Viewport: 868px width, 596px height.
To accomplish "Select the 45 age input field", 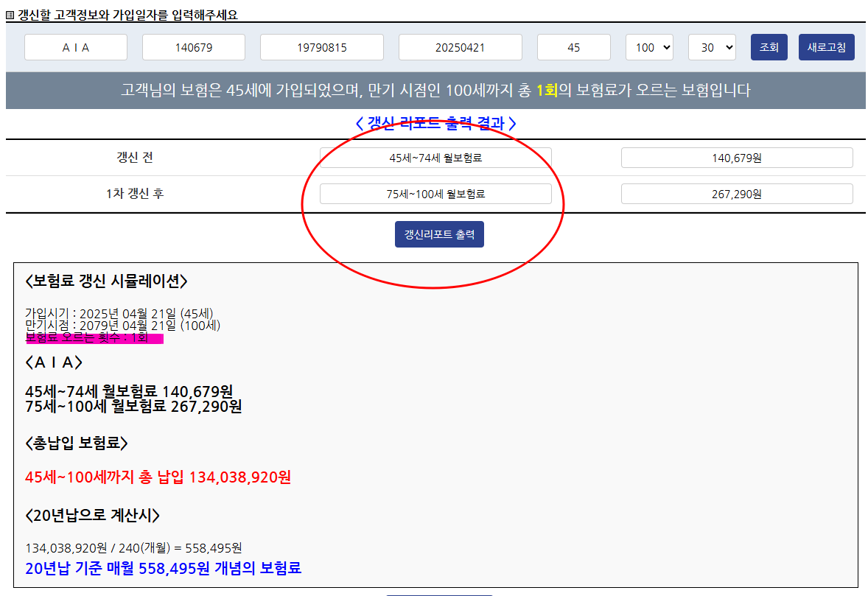I will (573, 46).
